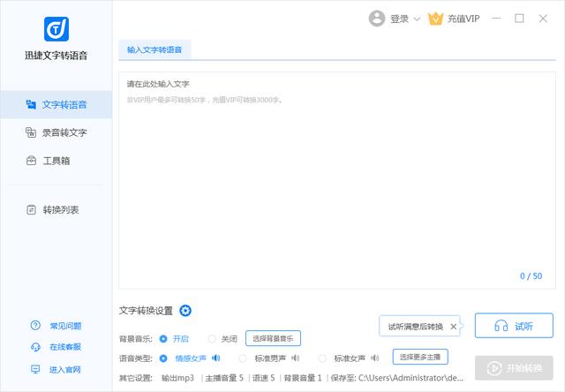Click the VIP crown icon
Screen dimensions: 565x392
tap(435, 19)
